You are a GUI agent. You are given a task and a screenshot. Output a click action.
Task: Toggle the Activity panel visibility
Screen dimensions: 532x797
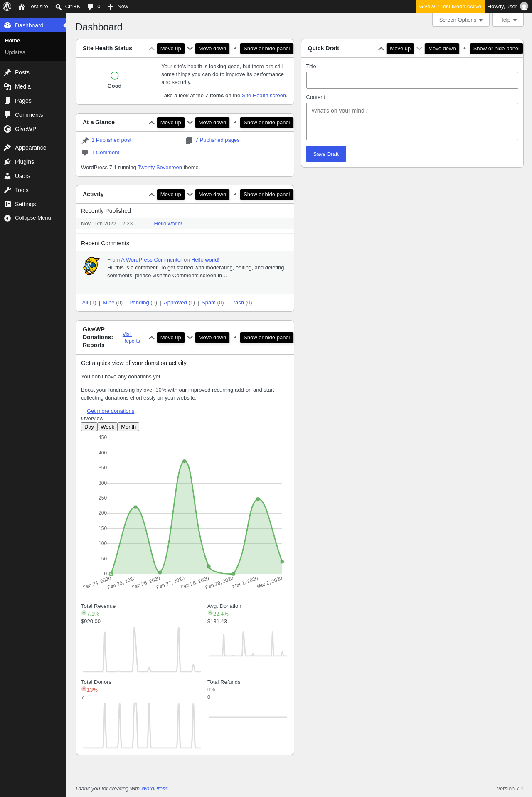coord(235,195)
